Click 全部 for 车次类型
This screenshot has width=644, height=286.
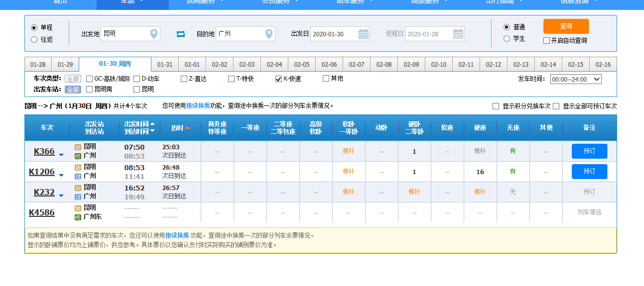click(73, 79)
